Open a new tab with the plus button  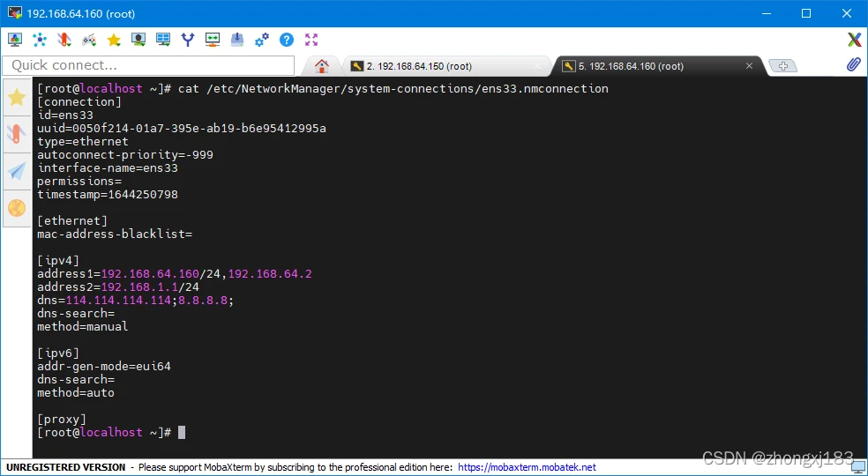coord(782,66)
